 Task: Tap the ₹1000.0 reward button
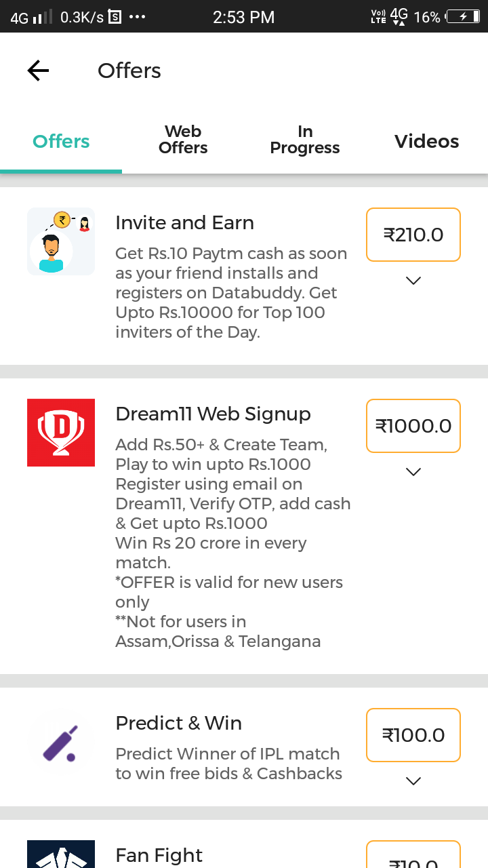pos(413,426)
